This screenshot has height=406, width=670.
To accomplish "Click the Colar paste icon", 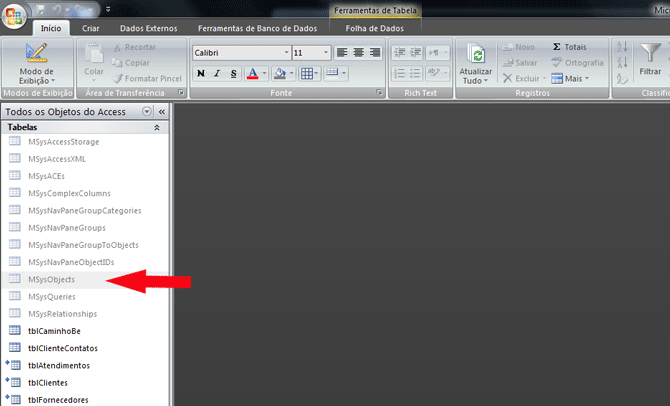I will (x=94, y=54).
